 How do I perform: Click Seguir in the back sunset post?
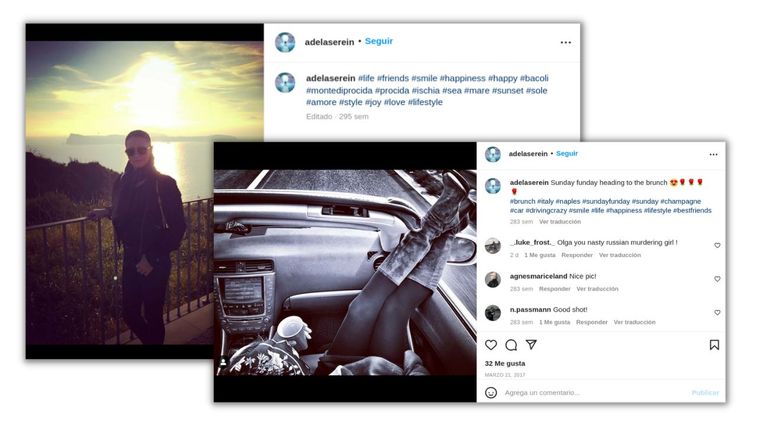(x=379, y=41)
